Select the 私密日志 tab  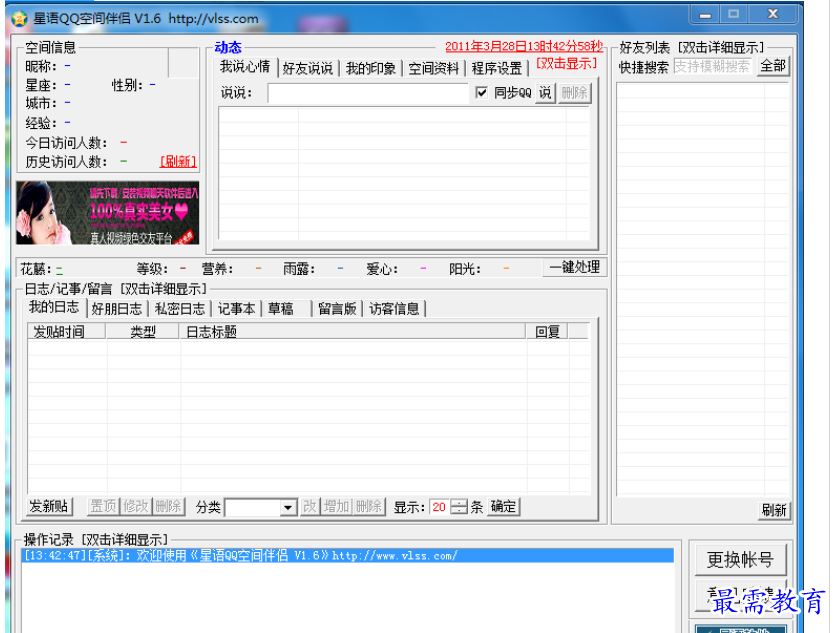tap(179, 309)
